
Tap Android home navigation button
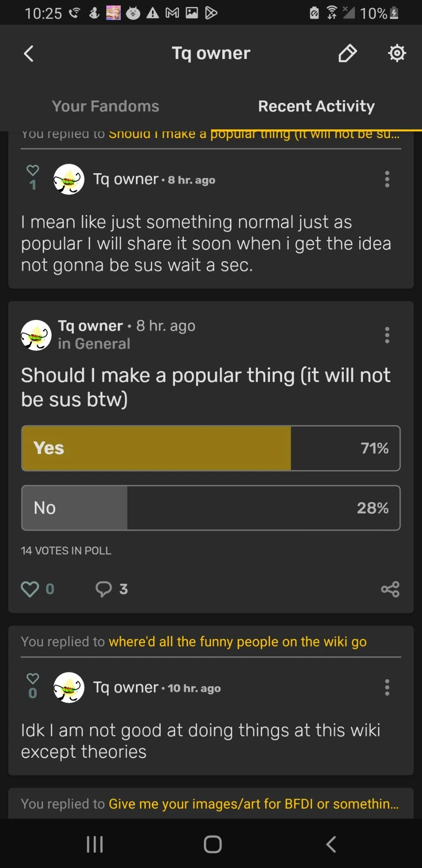(212, 844)
